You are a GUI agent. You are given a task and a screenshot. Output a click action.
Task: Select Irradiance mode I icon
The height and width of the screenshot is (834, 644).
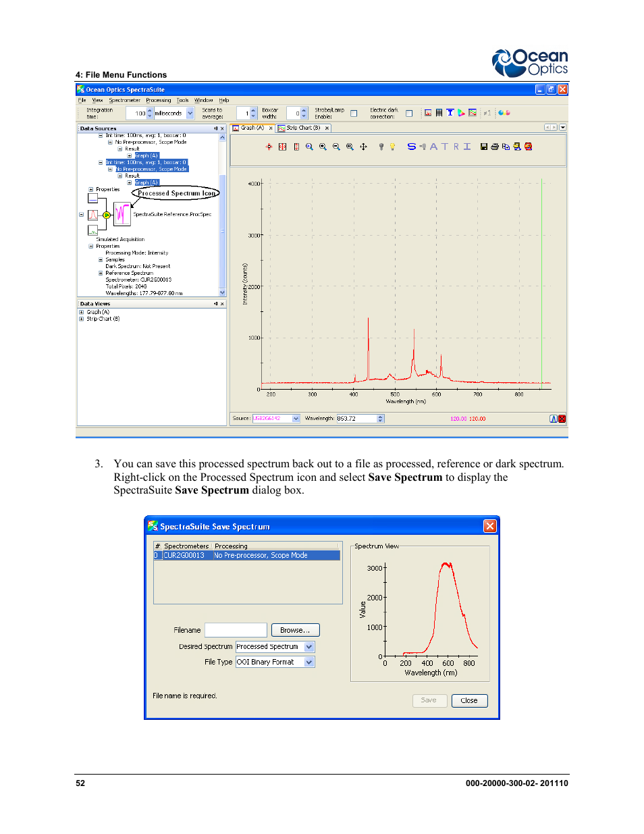[x=467, y=147]
